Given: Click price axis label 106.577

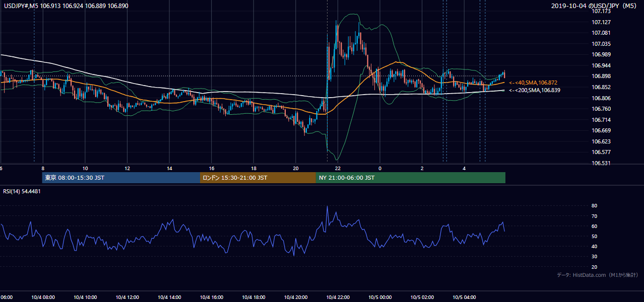Looking at the screenshot, I should pyautogui.click(x=601, y=152).
